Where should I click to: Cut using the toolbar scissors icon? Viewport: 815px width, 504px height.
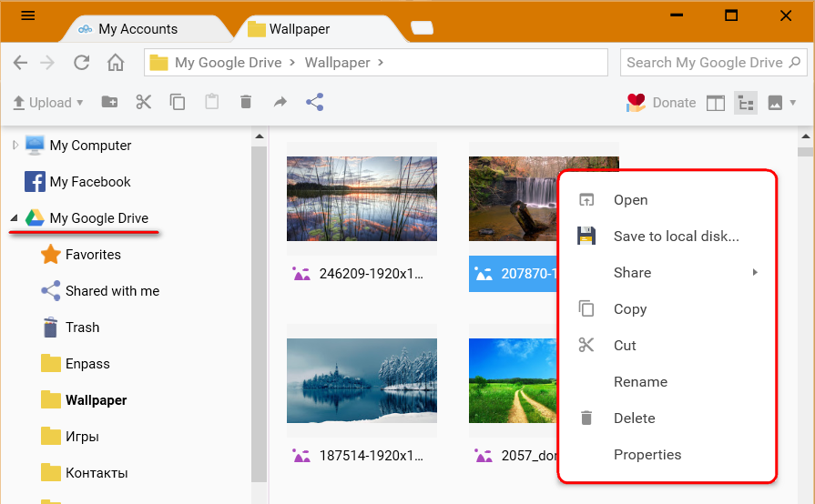point(144,102)
